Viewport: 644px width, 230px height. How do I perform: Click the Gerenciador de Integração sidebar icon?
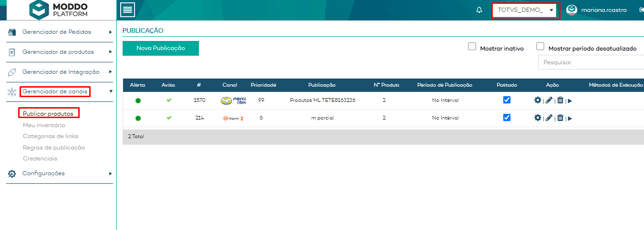[x=12, y=72]
